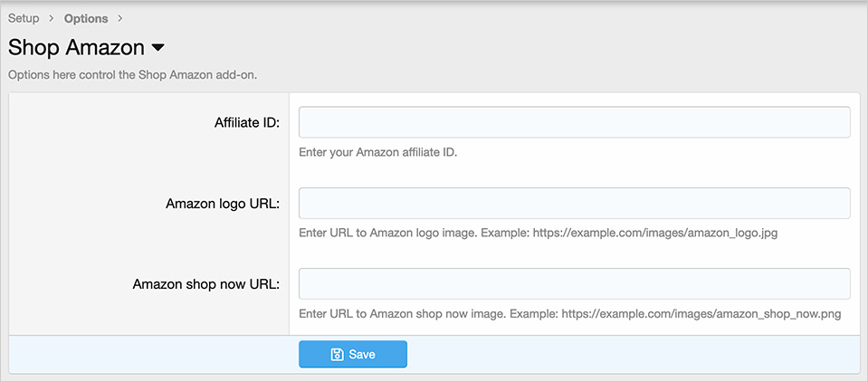This screenshot has height=382, width=868.
Task: Go to the Setup breadcrumb
Action: pos(24,18)
